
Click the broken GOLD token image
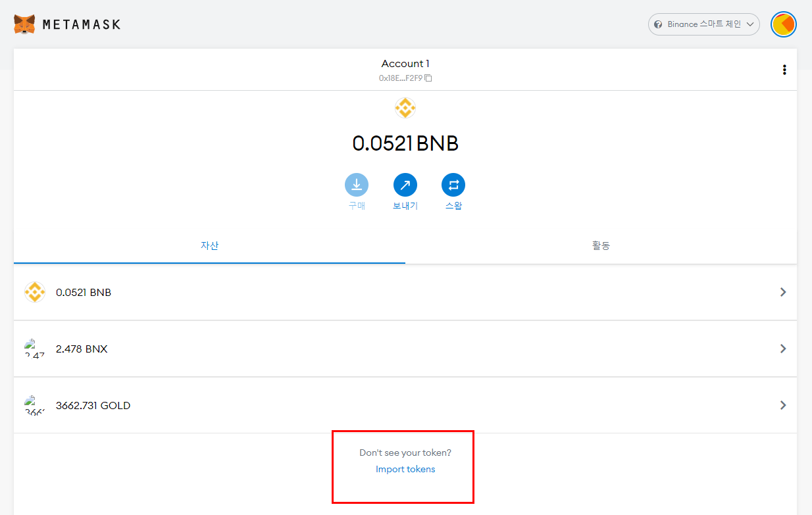pyautogui.click(x=35, y=405)
